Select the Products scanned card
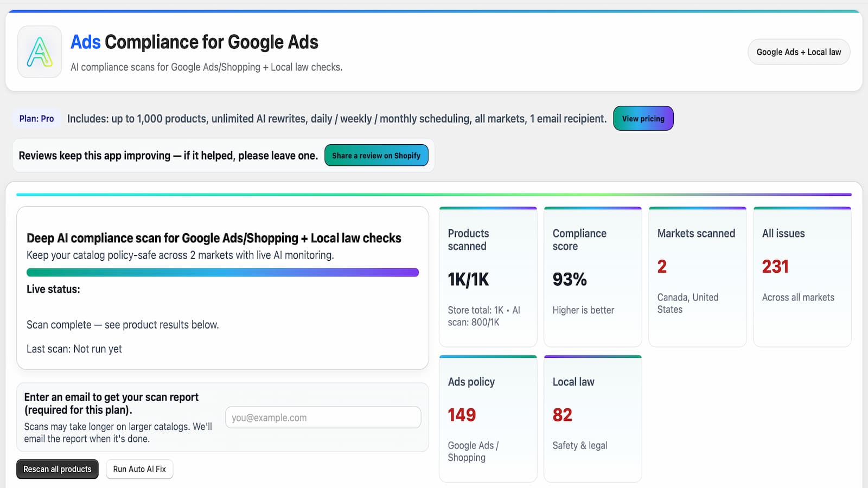 [x=488, y=277]
